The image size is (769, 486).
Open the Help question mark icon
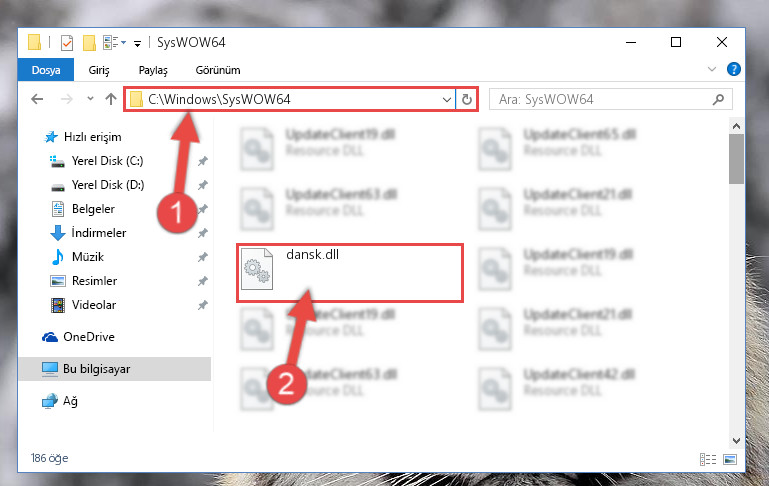coord(734,69)
